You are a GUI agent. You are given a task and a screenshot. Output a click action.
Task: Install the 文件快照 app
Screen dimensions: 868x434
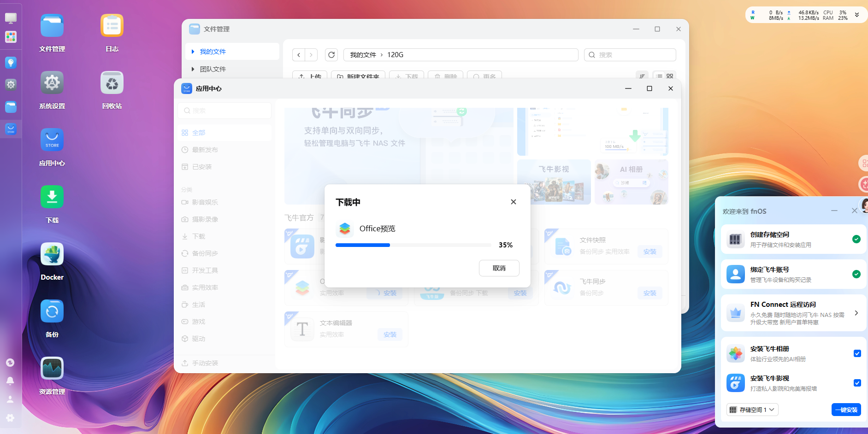click(x=650, y=252)
